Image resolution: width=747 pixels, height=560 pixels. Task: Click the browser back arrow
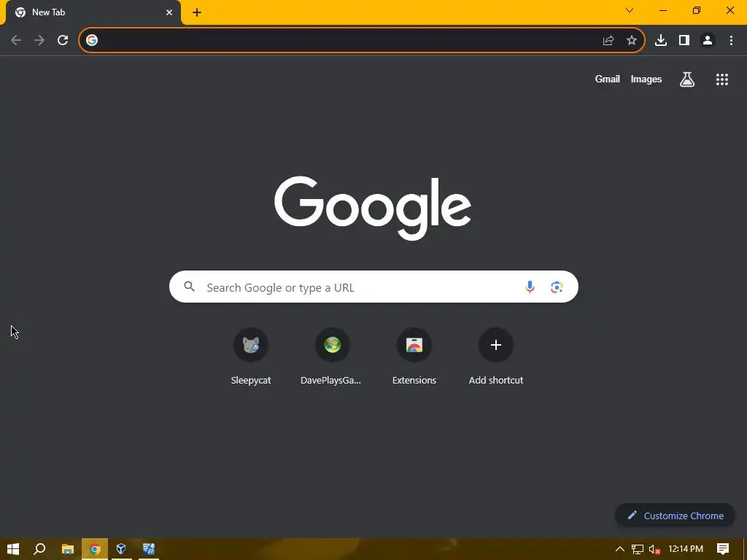[16, 41]
